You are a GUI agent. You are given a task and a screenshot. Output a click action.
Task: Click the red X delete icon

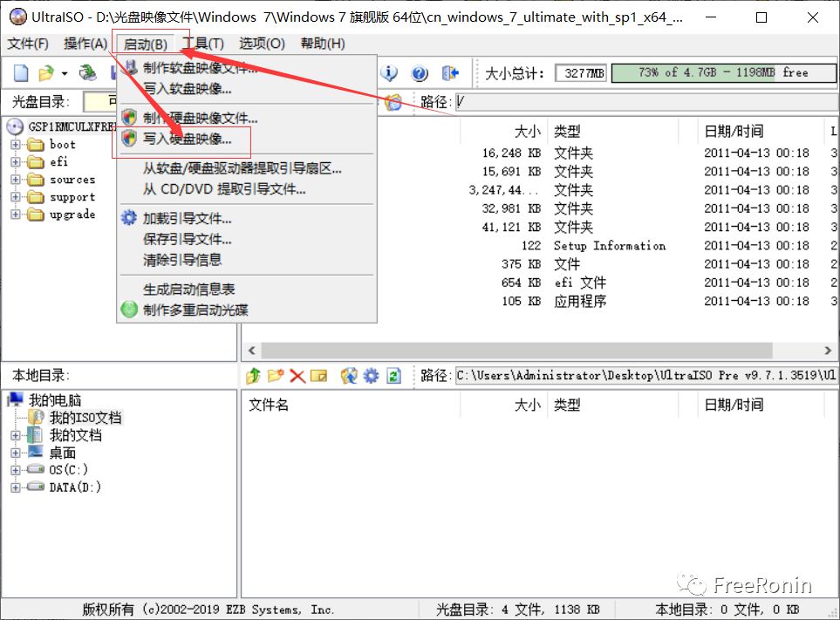pyautogui.click(x=297, y=376)
